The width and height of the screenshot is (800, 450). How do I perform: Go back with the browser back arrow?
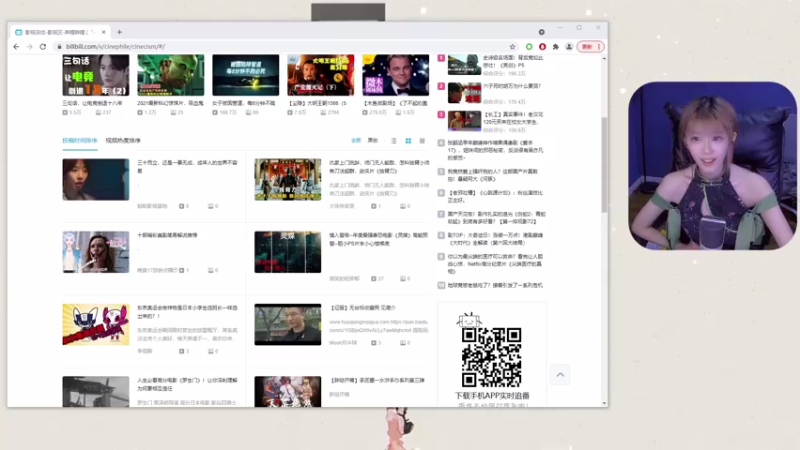click(16, 46)
